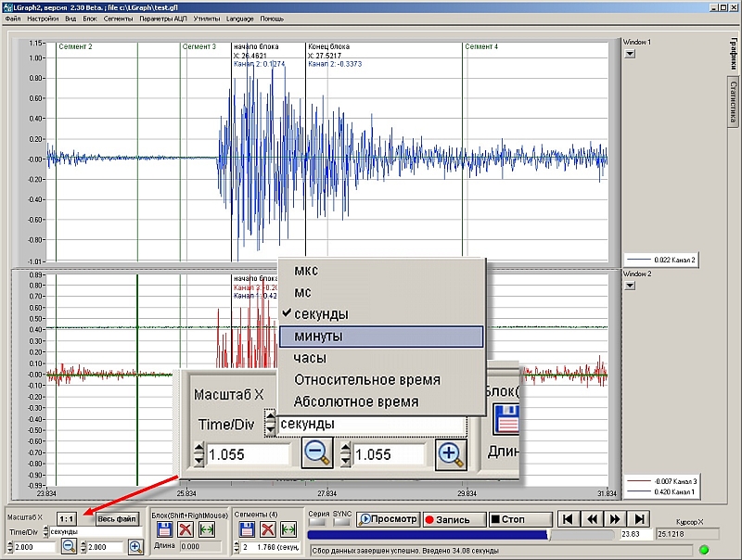Image resolution: width=742 pixels, height=560 pixels.
Task: Click the Весь файл button
Action: (117, 519)
